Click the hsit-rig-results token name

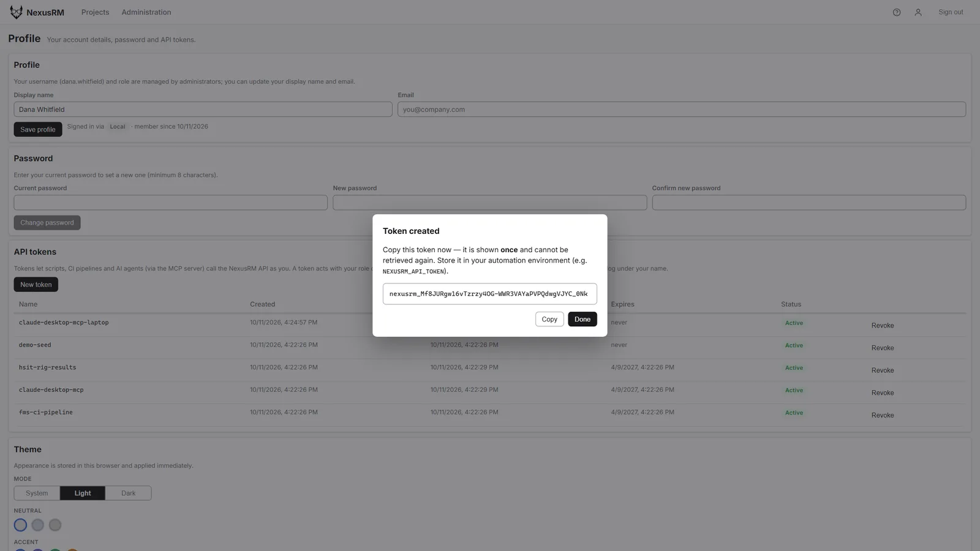point(48,367)
